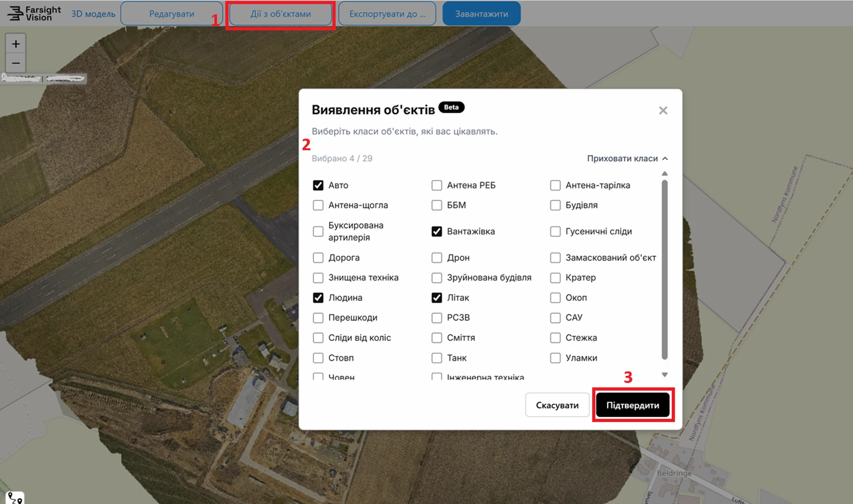Enable the Танк checkbox
Viewport: 853px width, 504px height.
tap(437, 358)
